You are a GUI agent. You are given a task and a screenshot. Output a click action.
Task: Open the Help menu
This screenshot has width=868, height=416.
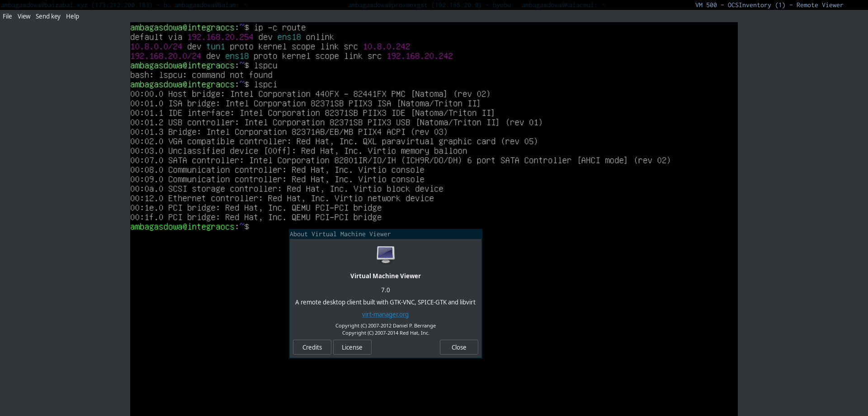click(72, 16)
